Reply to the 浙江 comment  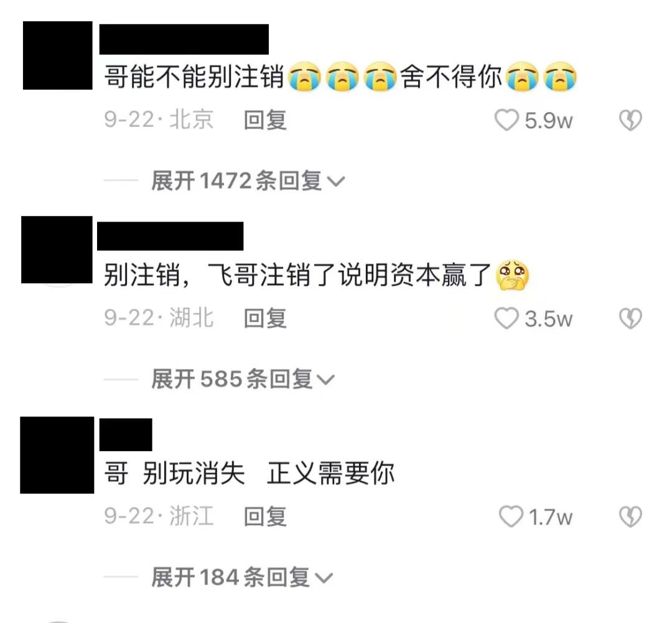(265, 517)
